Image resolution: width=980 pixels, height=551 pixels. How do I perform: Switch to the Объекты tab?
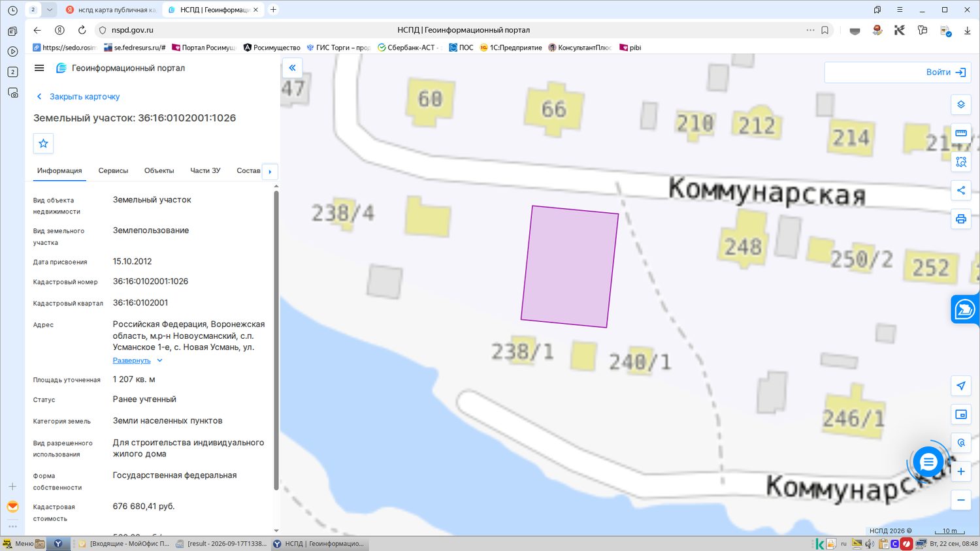tap(159, 171)
